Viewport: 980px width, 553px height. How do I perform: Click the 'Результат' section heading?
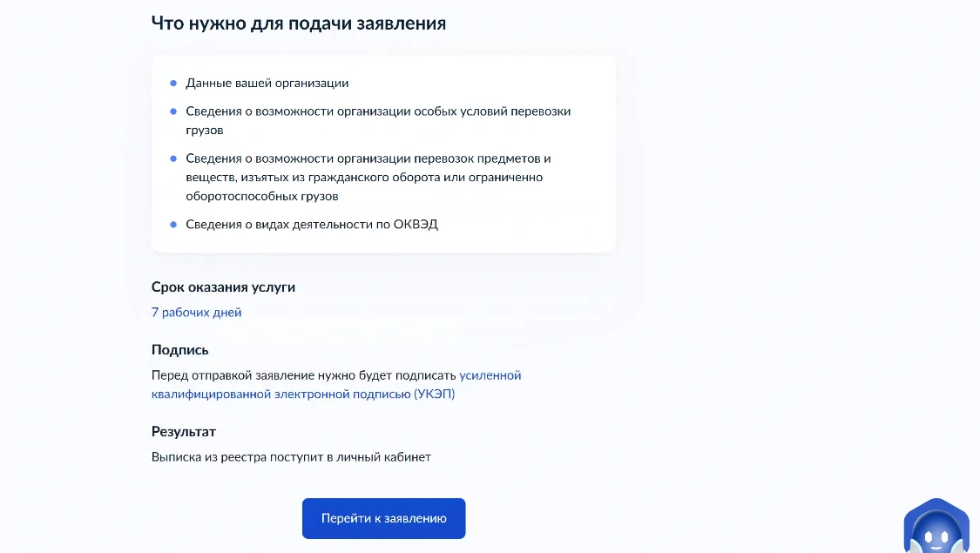point(184,431)
